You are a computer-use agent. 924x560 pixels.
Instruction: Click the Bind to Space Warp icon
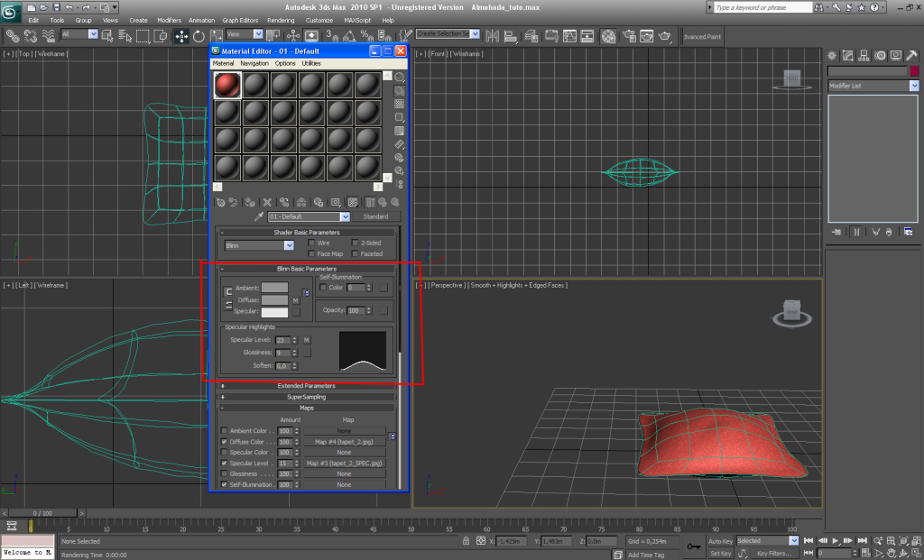[49, 36]
